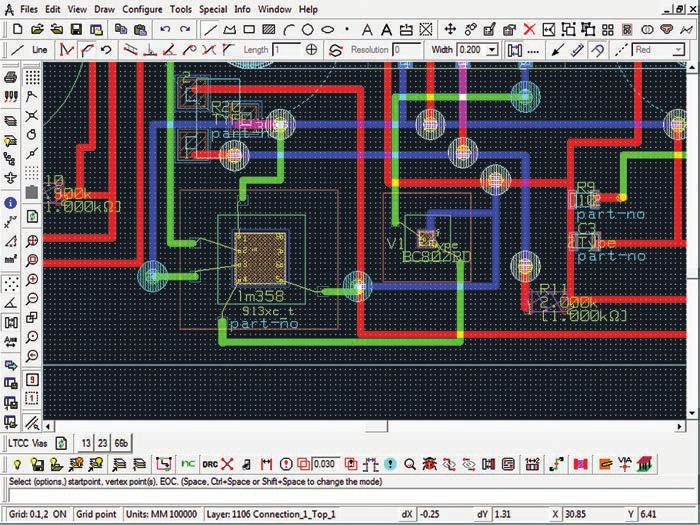The height and width of the screenshot is (525, 700).
Task: Click inside the Resolution input field
Action: [407, 50]
